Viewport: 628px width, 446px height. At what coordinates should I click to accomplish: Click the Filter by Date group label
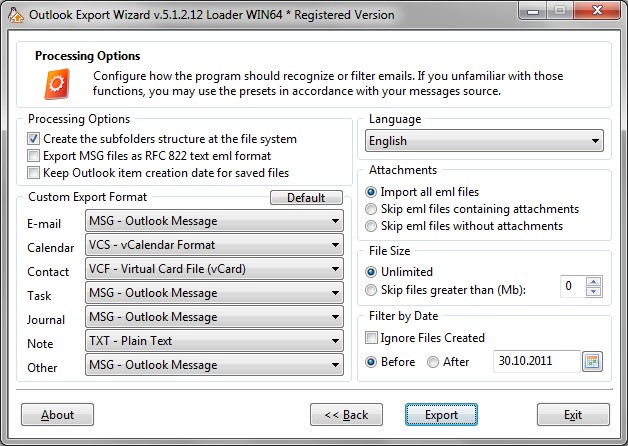403,316
